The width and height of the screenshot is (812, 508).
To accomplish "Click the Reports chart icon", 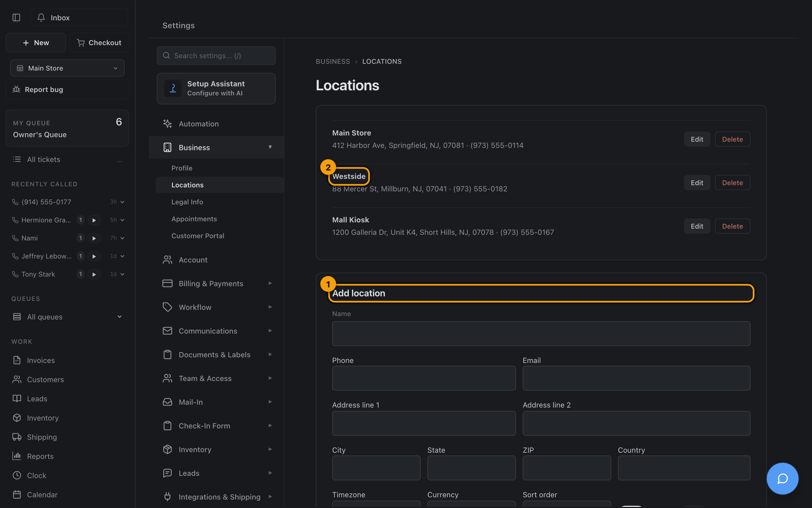I will [x=17, y=456].
